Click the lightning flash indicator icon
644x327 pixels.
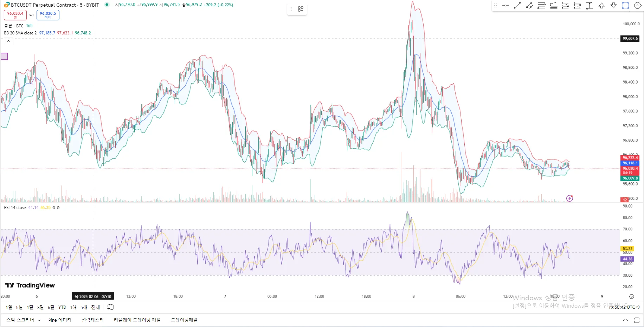click(570, 198)
